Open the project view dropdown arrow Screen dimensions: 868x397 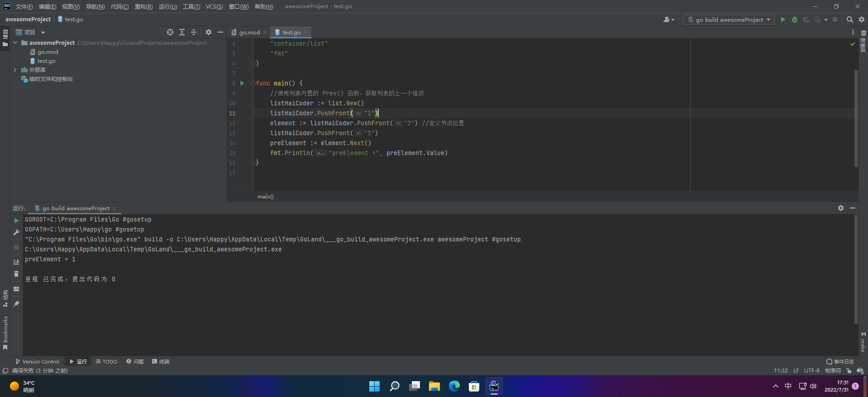(43, 33)
